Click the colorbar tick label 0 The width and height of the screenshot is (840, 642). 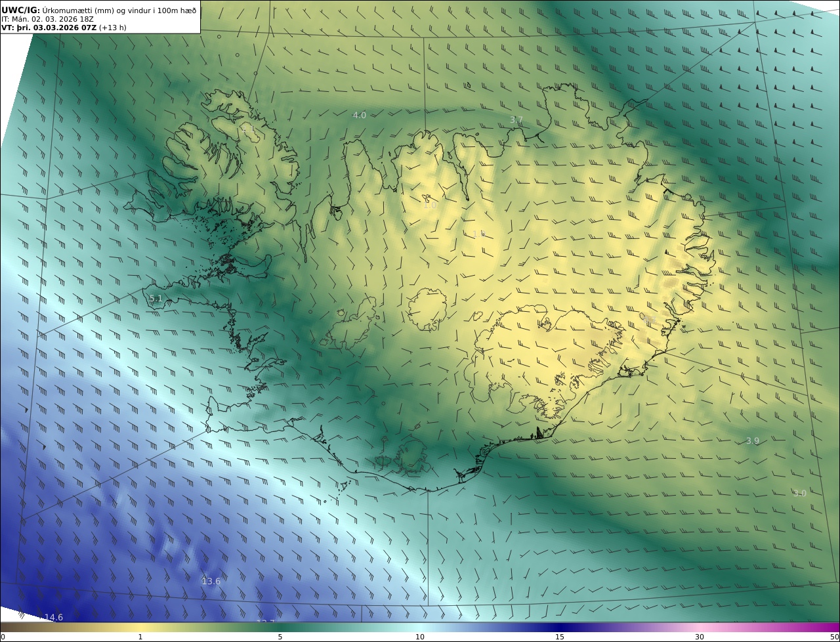[3, 637]
